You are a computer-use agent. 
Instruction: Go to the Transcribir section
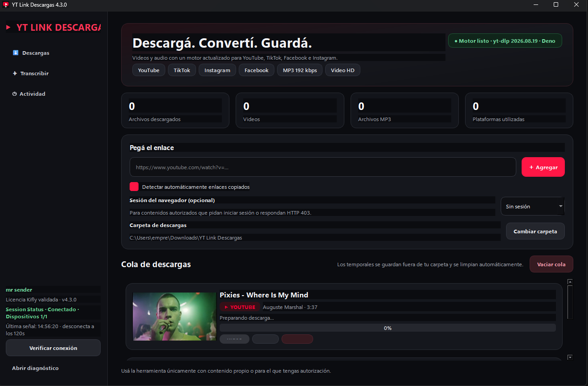tap(30, 73)
